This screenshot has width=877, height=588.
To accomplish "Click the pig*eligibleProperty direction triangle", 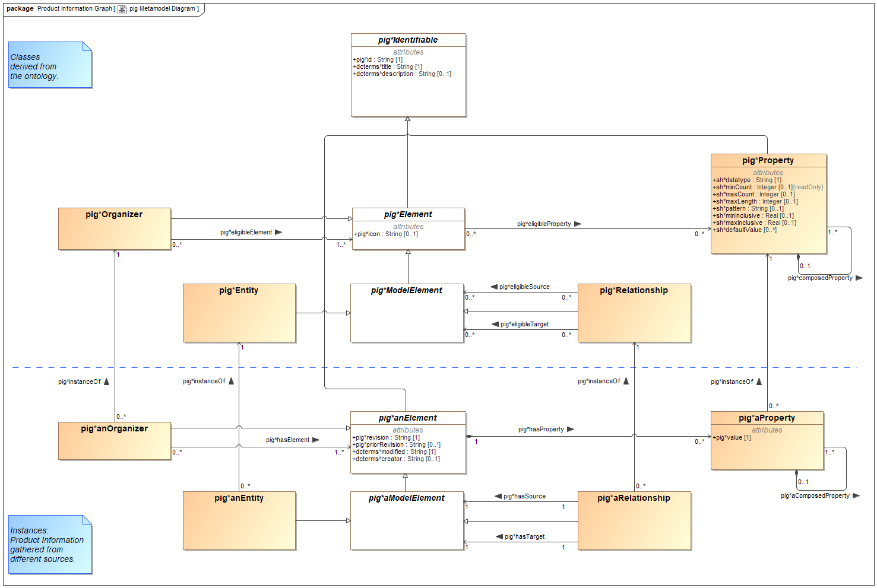I will pyautogui.click(x=578, y=224).
